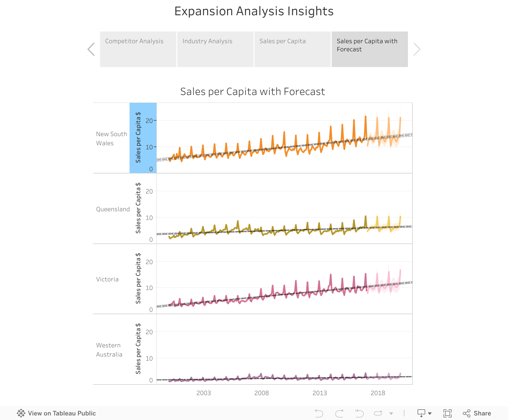Click the Tableau logo icon
The image size is (508, 420).
[21, 413]
